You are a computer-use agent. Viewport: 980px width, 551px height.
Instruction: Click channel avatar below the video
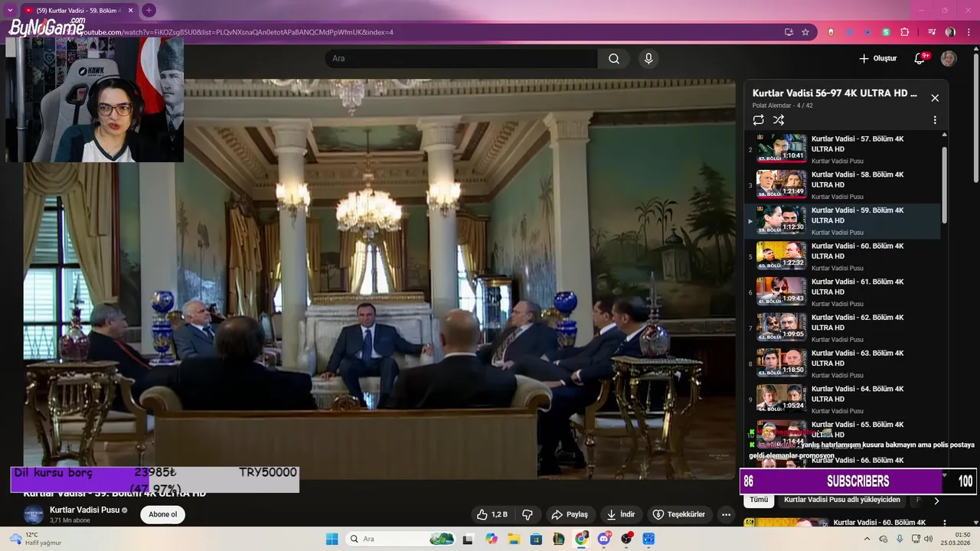pyautogui.click(x=34, y=514)
